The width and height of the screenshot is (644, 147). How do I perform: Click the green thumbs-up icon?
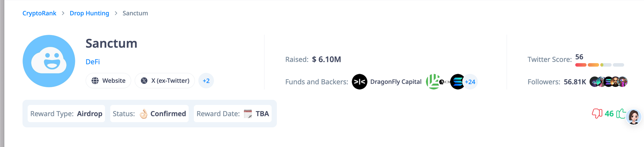(x=621, y=114)
